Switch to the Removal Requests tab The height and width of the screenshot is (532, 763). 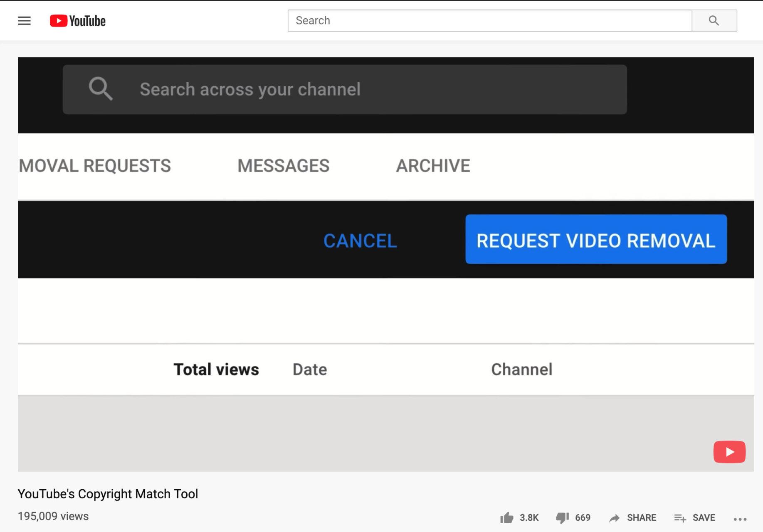pyautogui.click(x=95, y=166)
